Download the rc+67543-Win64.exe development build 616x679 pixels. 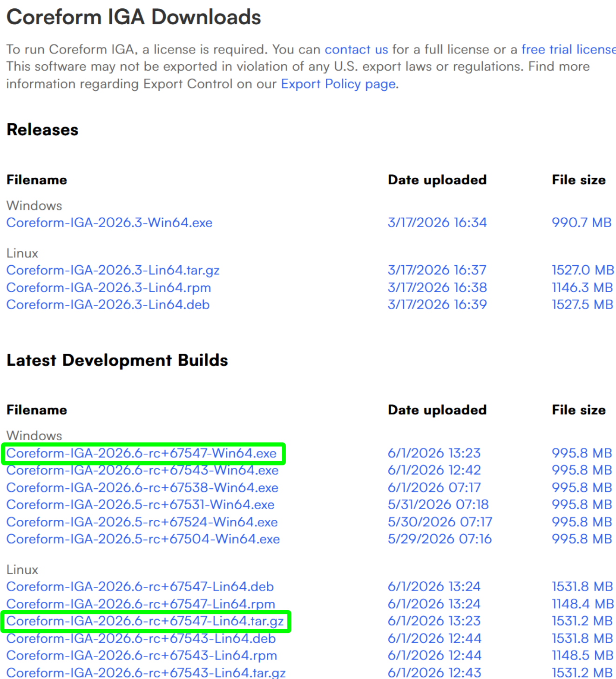tap(142, 470)
